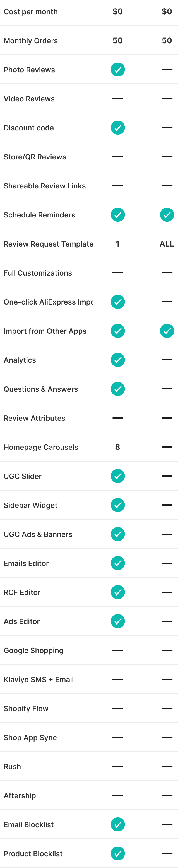Click the Sidebar Widget checkmark icon

pyautogui.click(x=118, y=505)
